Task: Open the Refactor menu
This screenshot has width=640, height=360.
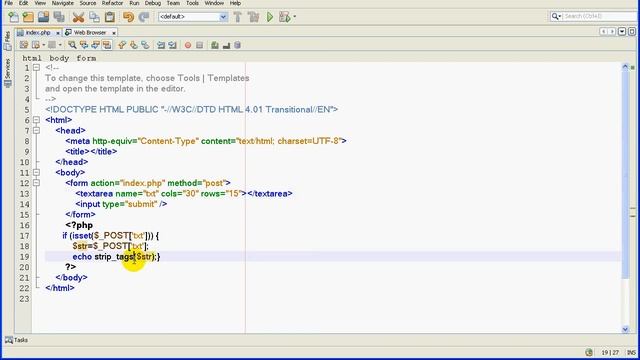Action: coord(112,3)
